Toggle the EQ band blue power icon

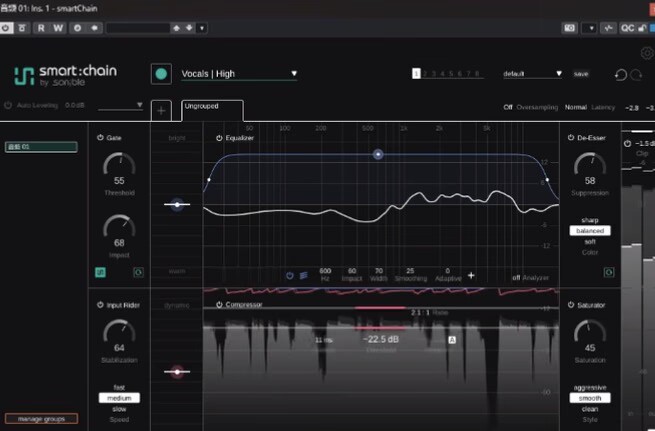point(289,275)
